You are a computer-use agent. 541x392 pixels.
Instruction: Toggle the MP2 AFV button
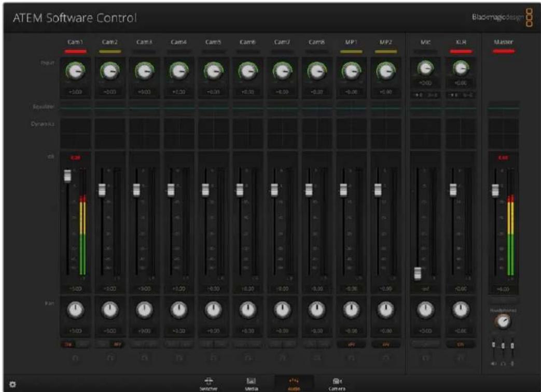tap(386, 344)
